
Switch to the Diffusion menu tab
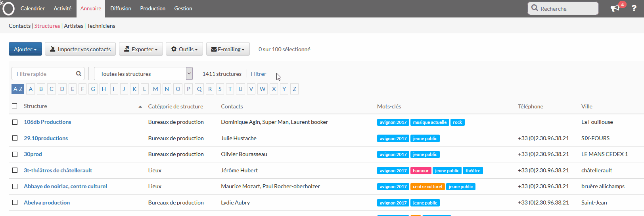coord(121,8)
